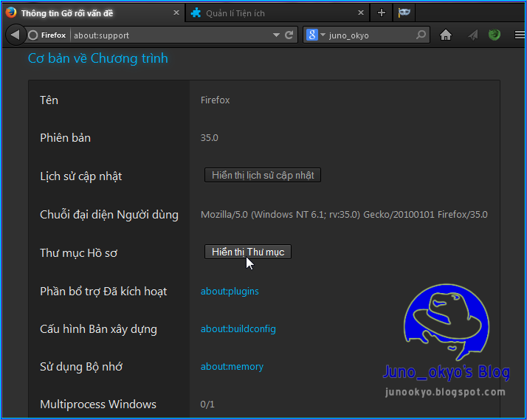Click the Cơ bản về Chương trình heading
This screenshot has height=420, width=527.
pyautogui.click(x=98, y=58)
